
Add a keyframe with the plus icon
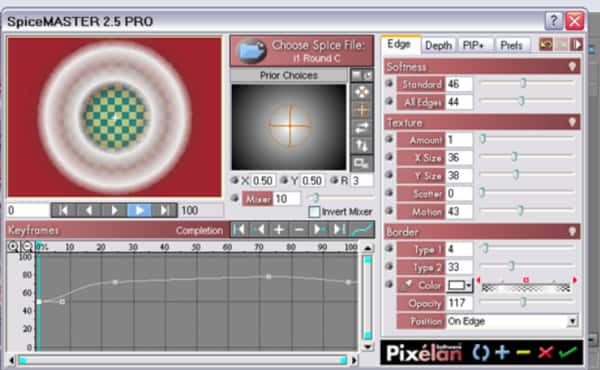click(x=279, y=230)
